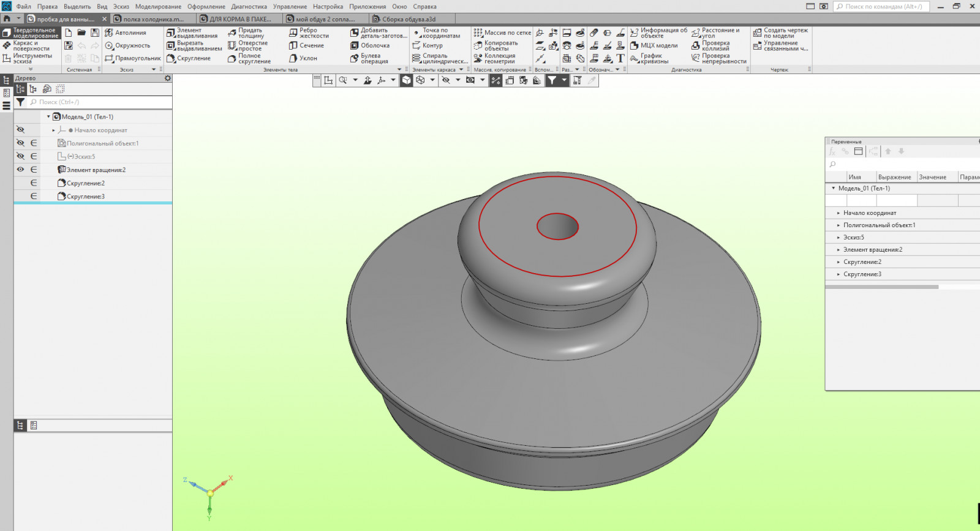Collapse Модель_01 in Переменные panel
The width and height of the screenshot is (980, 531).
833,188
